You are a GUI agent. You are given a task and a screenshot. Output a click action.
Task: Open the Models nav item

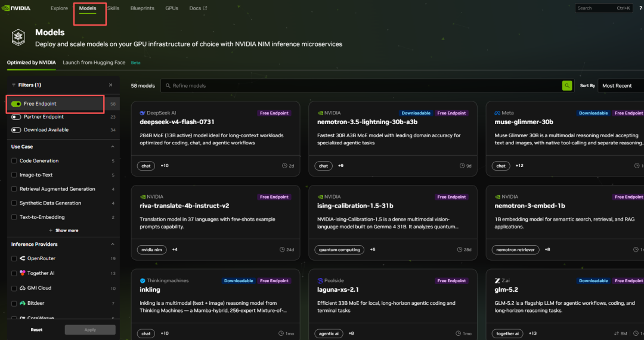point(88,8)
